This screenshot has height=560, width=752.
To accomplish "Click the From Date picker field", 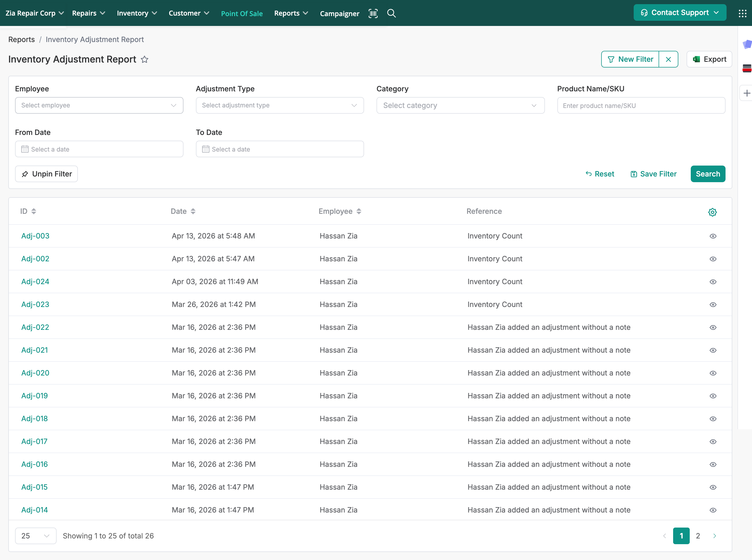I will (99, 149).
